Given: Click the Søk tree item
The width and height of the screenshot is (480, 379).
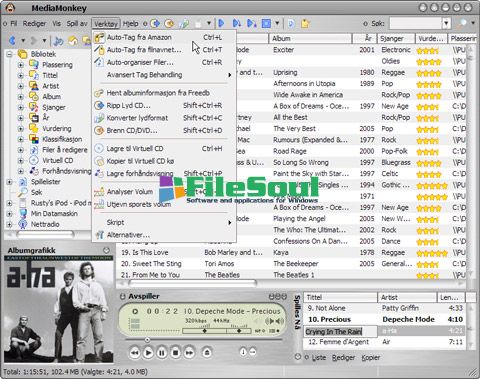Looking at the screenshot, I should coord(36,192).
